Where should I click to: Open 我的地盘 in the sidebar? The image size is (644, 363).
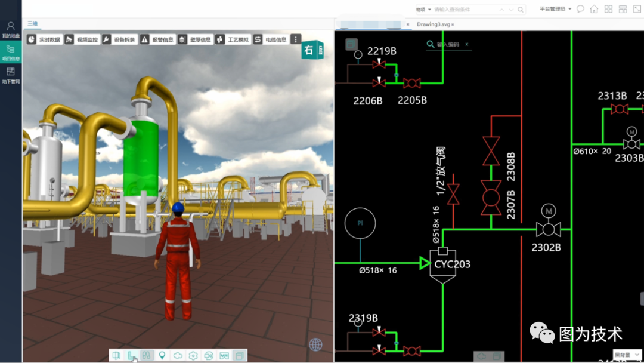[x=11, y=30]
